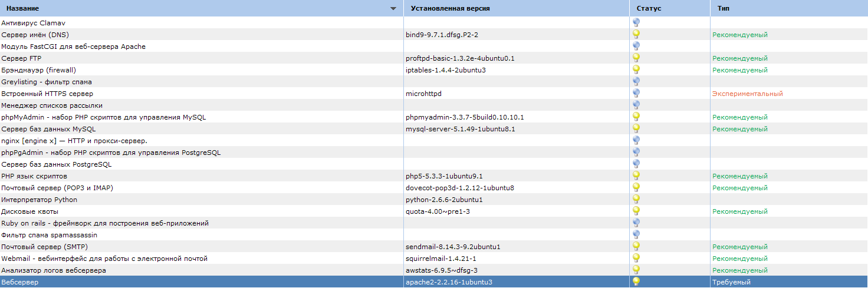Click status bulb for Сервер баз данных PostgreSQL
Screen dimensions: 868x288
636,164
